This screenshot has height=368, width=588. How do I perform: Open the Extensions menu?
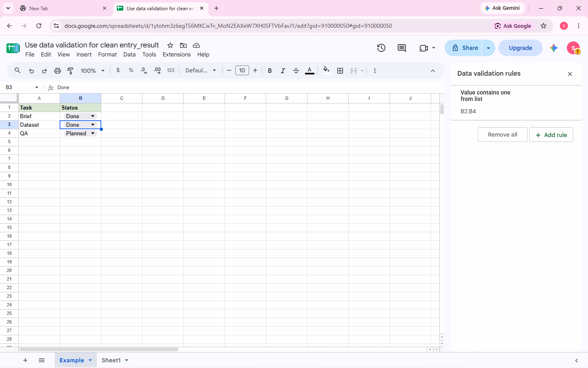[x=176, y=54]
